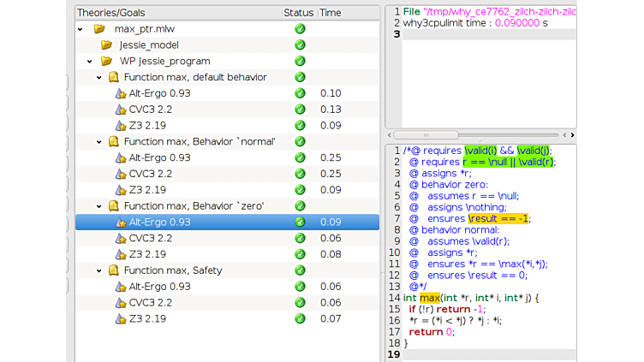Viewport: 644px width, 362px height.
Task: Click the Time column header
Action: tap(331, 13)
